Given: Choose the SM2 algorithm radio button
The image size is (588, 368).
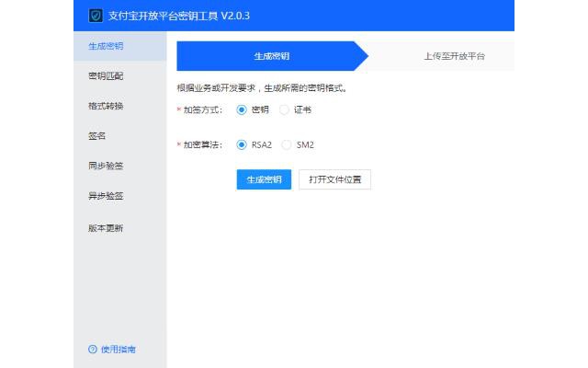Looking at the screenshot, I should pos(287,144).
